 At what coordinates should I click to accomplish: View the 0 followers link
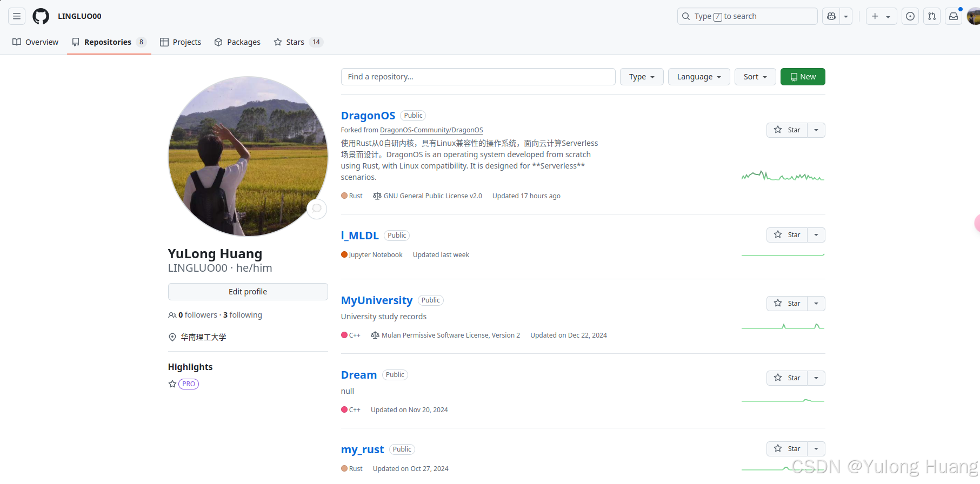[x=198, y=315]
